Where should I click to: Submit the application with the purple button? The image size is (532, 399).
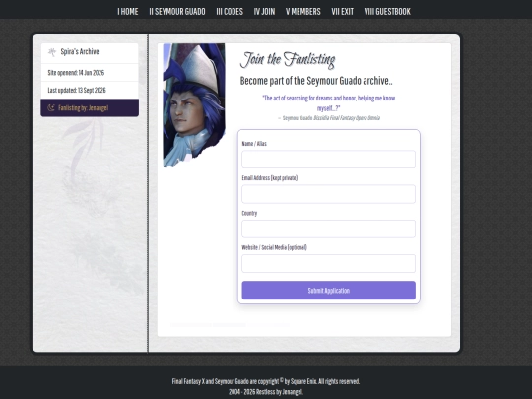coord(328,290)
